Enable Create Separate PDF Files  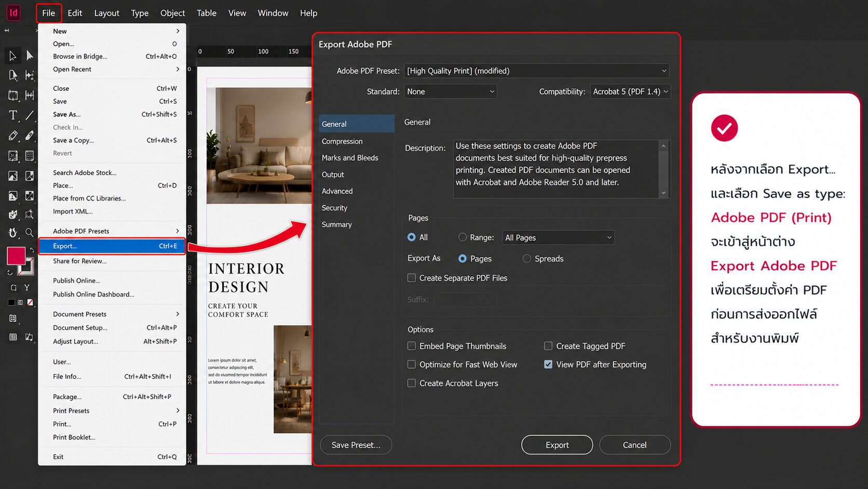[x=412, y=278]
